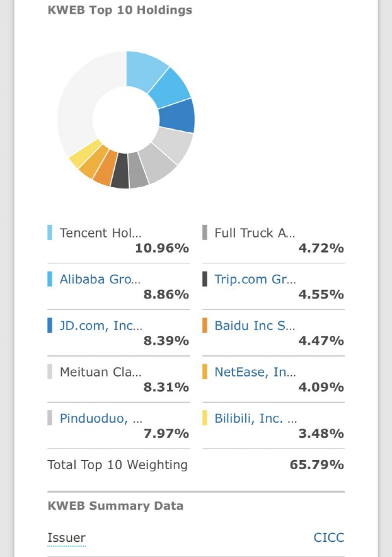Click the yellow Bilibili legend swatch

tap(205, 418)
